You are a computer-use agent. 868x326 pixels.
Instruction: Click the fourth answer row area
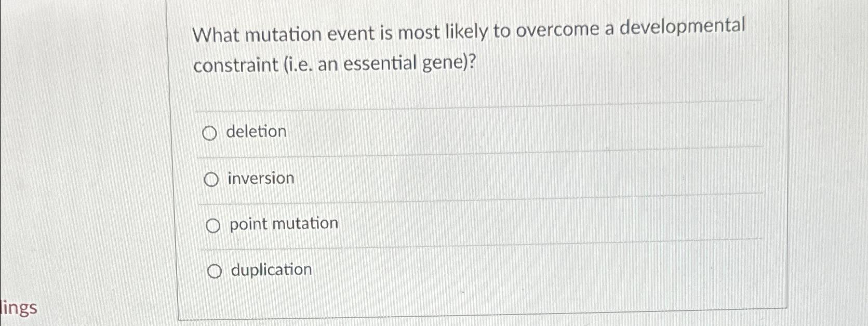click(468, 270)
